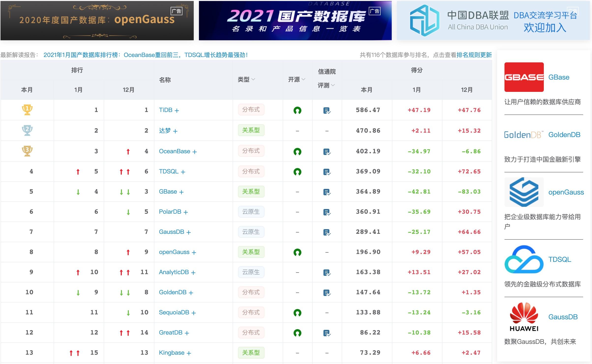
Task: Click the 2021国产数据库 banner ad
Action: [x=295, y=21]
